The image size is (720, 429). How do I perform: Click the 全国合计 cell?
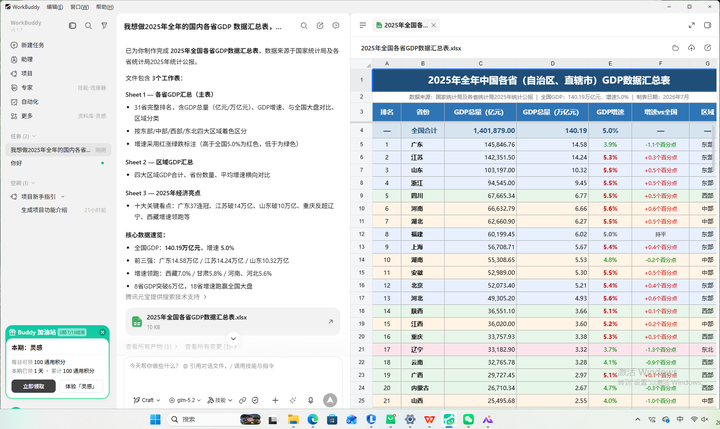tap(423, 130)
